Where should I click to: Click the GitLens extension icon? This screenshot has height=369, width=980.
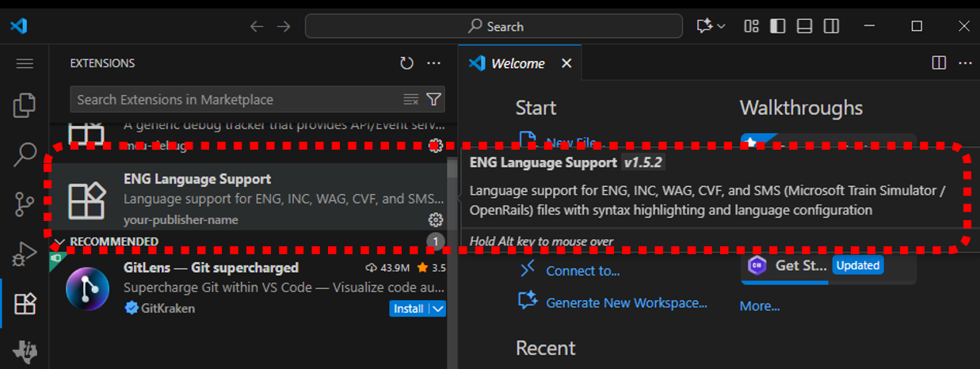[87, 289]
